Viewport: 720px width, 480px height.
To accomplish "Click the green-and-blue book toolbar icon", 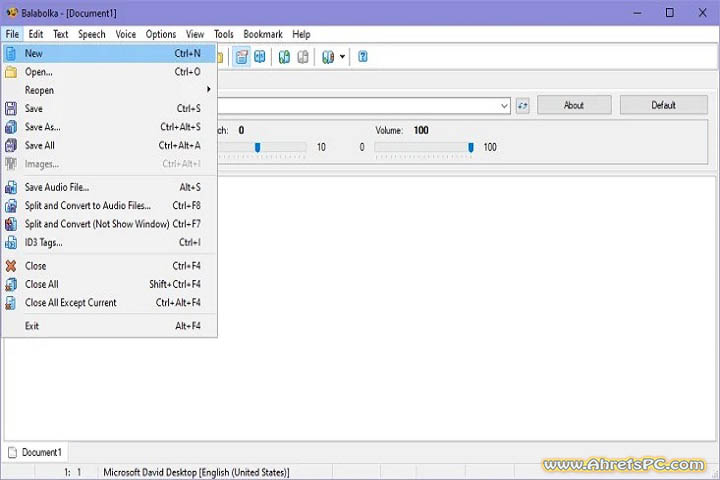I will pos(284,57).
